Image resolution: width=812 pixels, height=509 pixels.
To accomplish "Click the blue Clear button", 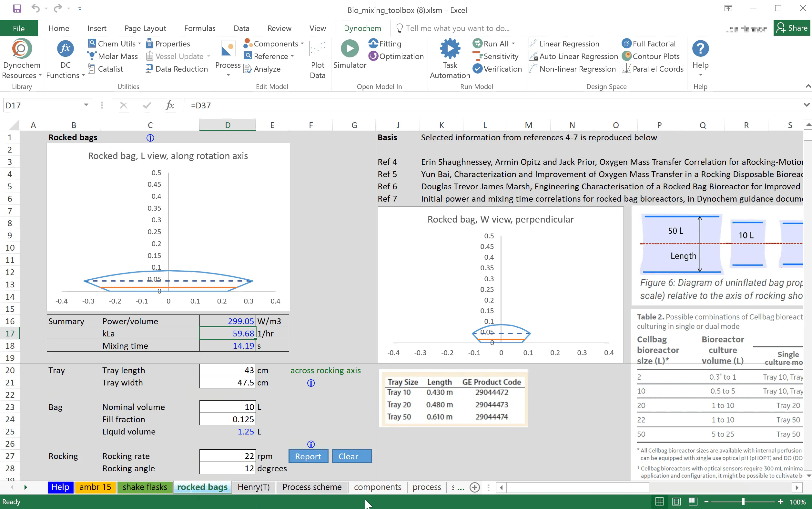I will 351,456.
